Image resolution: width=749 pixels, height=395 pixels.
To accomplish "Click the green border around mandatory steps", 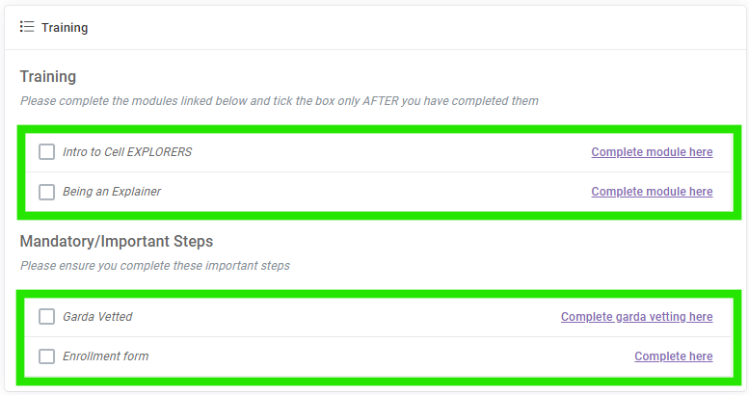I will [379, 294].
